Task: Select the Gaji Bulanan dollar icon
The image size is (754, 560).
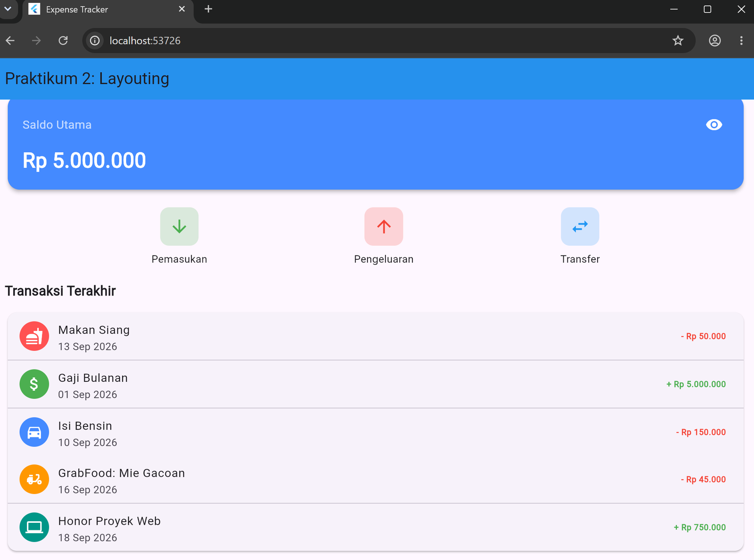Action: click(34, 384)
